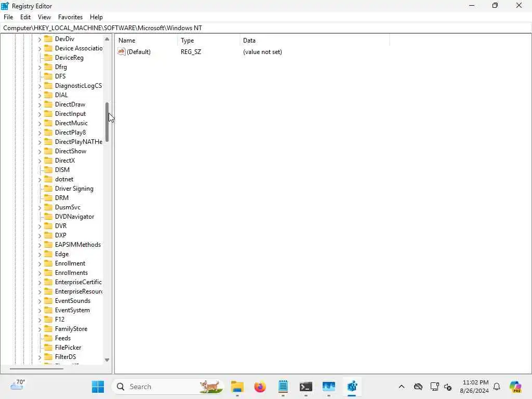This screenshot has height=399, width=532.
Task: Click the tree scrollbar up arrow
Action: pyautogui.click(x=107, y=39)
